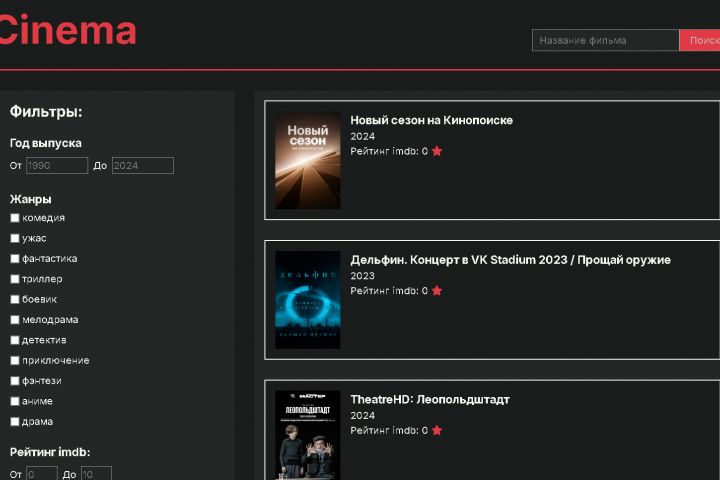
Task: Tick the триллер genre checkbox
Action: (15, 279)
